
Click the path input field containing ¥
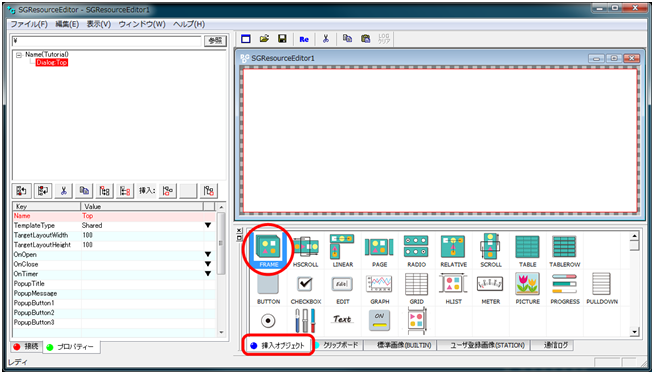[x=106, y=41]
